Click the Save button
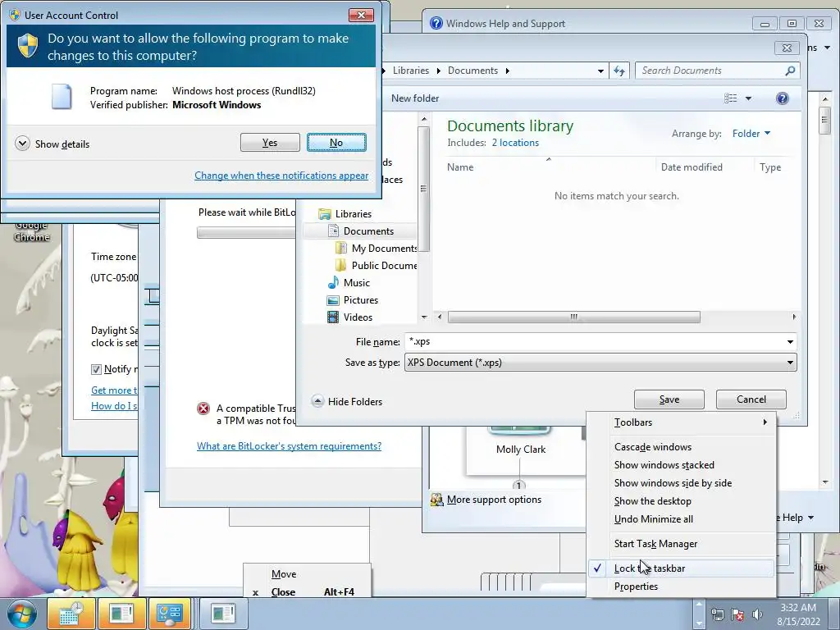Image resolution: width=840 pixels, height=630 pixels. [x=669, y=399]
